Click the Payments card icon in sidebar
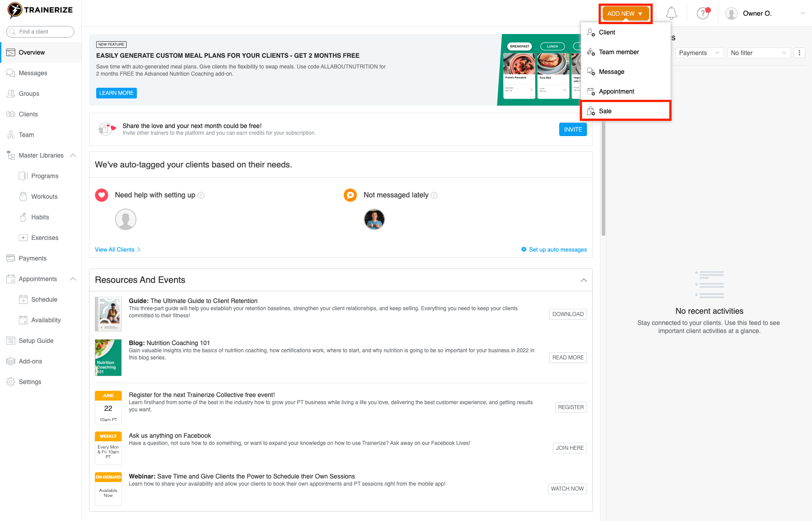This screenshot has width=812, height=521. point(11,258)
